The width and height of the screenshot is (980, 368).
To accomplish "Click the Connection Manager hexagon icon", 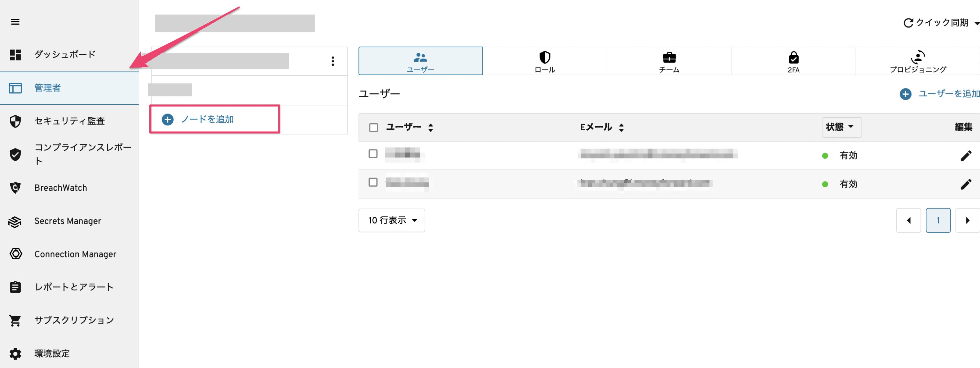I will click(16, 254).
